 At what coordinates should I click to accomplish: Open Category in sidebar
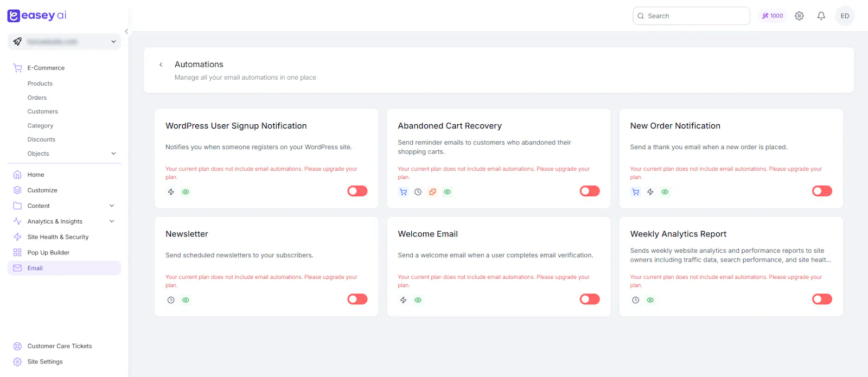[x=41, y=125]
